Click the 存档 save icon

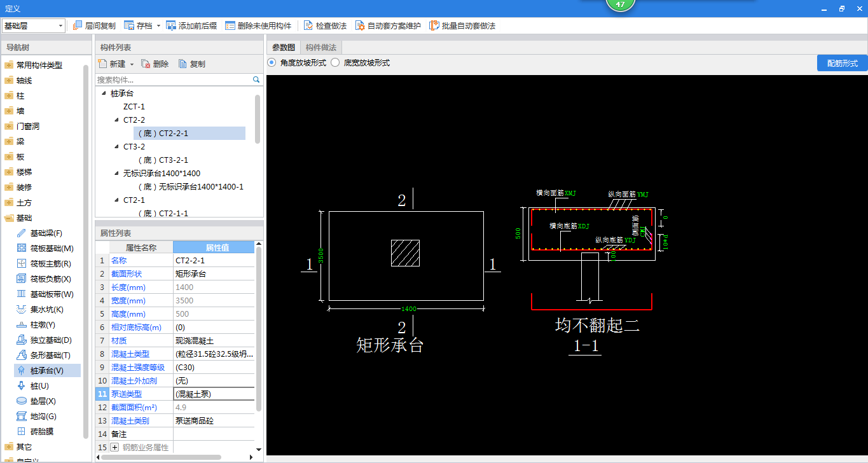point(129,25)
